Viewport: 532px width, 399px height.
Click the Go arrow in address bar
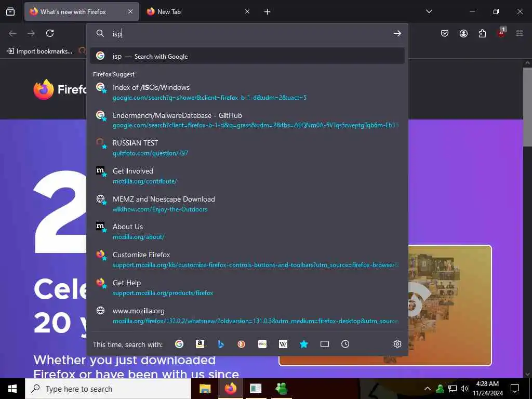coord(397,33)
